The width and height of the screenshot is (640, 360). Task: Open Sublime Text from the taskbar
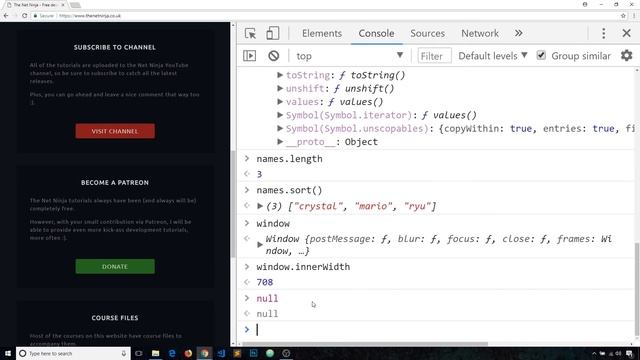pyautogui.click(x=237, y=353)
